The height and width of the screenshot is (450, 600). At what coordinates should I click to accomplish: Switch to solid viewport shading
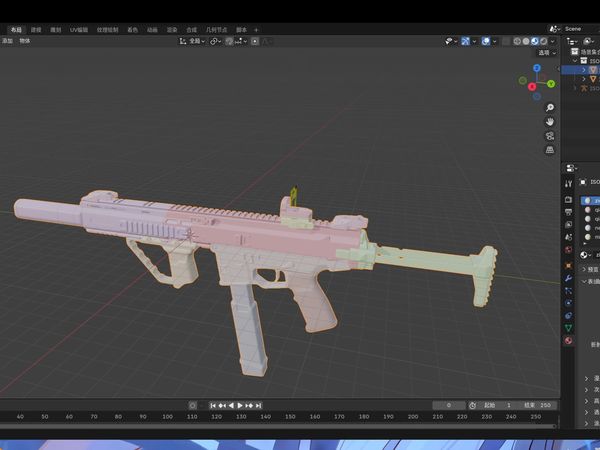(x=526, y=41)
